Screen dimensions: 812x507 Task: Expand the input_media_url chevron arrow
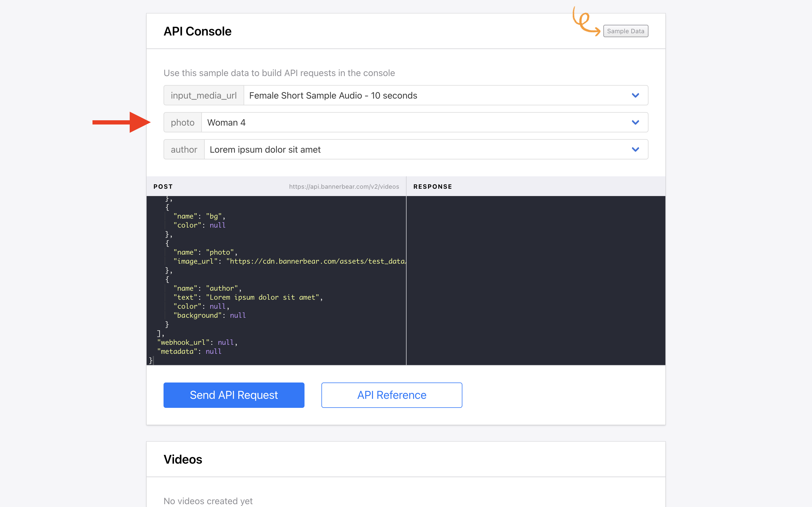pyautogui.click(x=635, y=95)
